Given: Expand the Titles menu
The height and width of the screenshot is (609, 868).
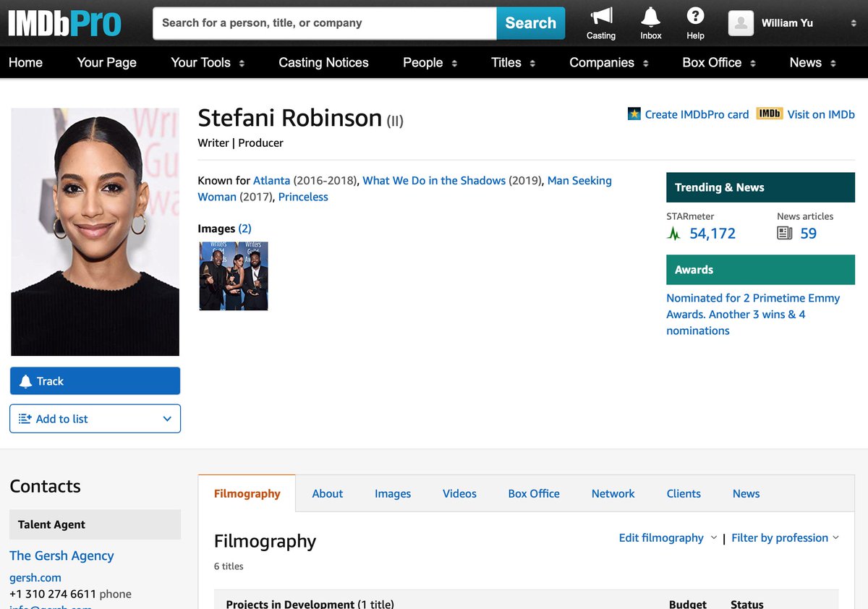Looking at the screenshot, I should [x=532, y=64].
